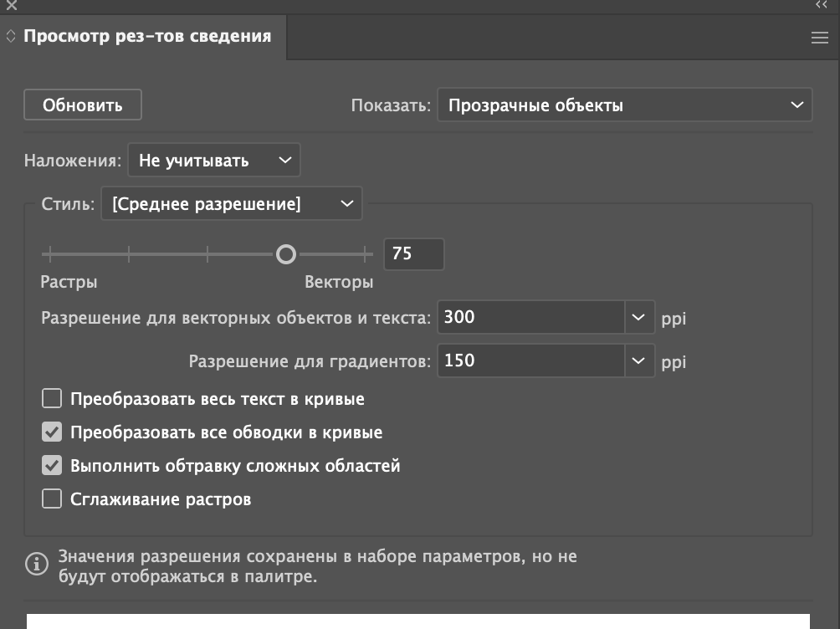Toggle 'Выполнить обтравку сложных областей' checkbox
This screenshot has height=629, width=840.
[x=52, y=466]
